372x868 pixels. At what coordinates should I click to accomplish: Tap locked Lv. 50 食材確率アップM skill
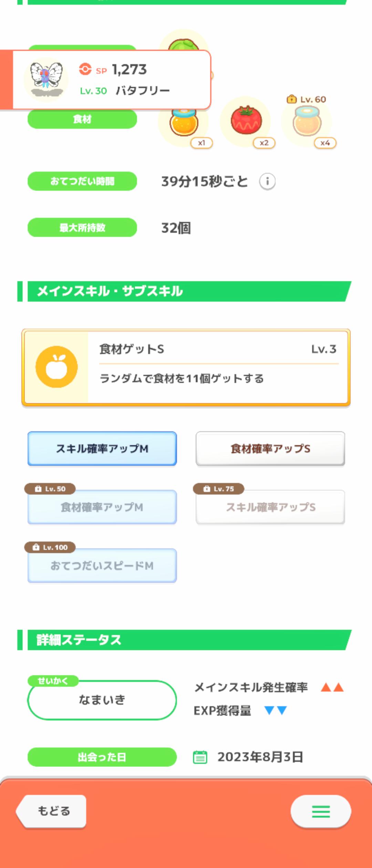(x=102, y=507)
